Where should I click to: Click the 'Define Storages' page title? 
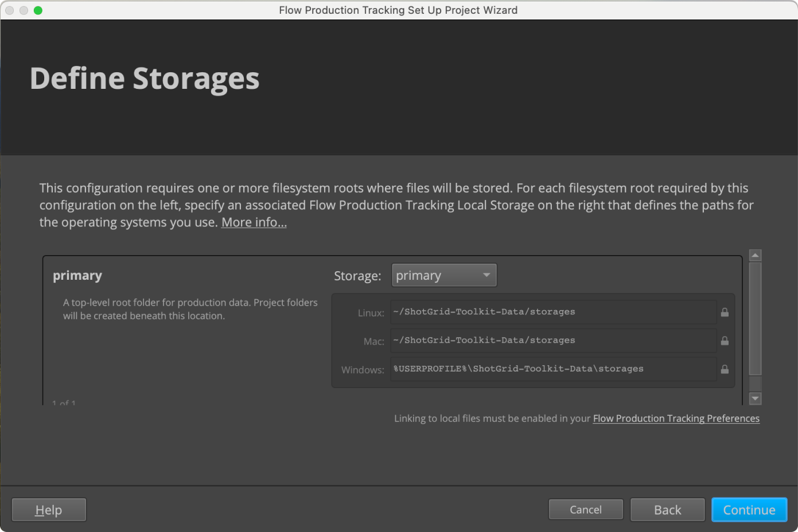(145, 79)
